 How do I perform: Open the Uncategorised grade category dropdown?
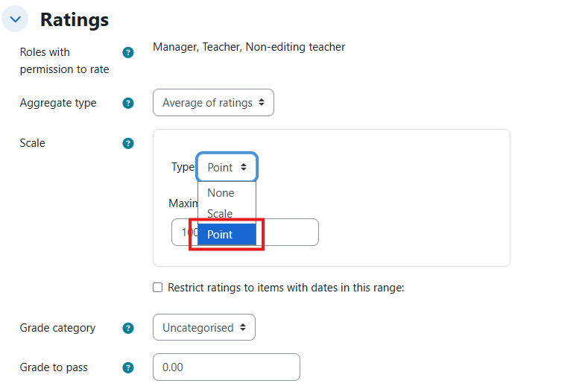(x=203, y=328)
